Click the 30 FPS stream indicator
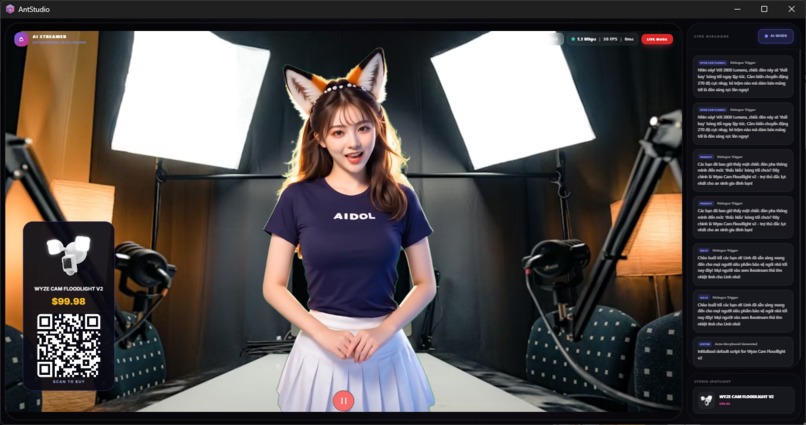 tap(611, 39)
